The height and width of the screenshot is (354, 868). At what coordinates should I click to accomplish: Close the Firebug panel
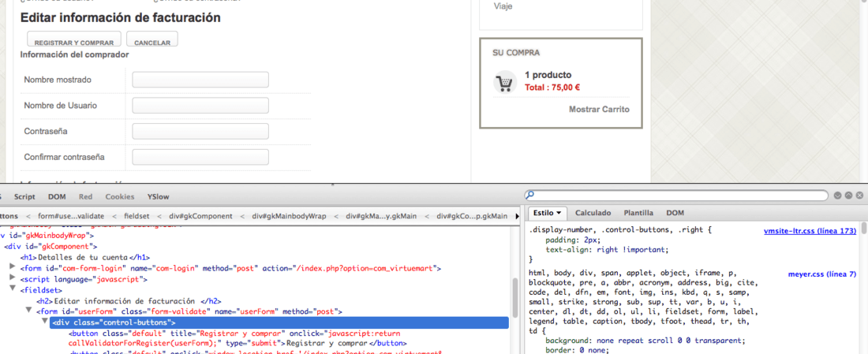(x=859, y=196)
